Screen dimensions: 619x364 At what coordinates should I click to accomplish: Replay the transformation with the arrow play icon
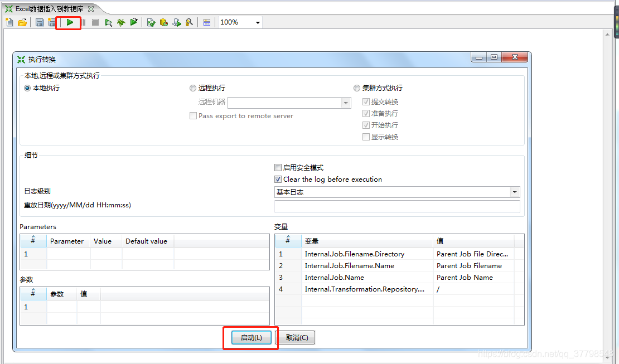coord(134,22)
